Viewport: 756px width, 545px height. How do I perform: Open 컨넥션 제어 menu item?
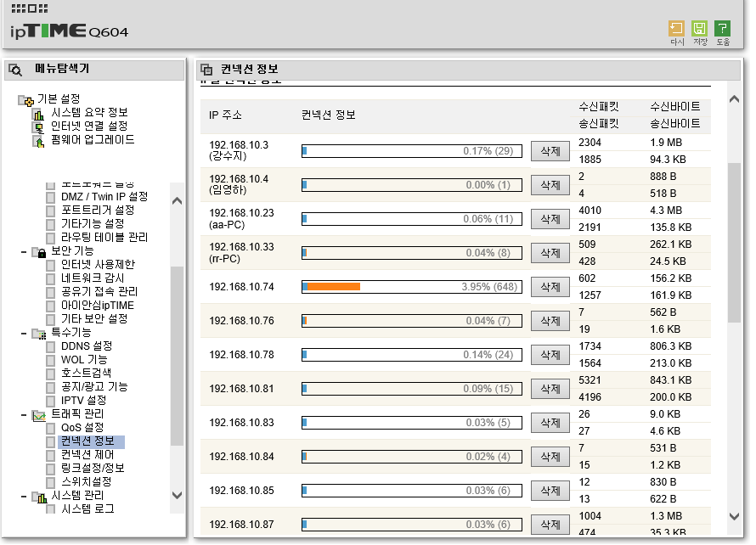87,454
